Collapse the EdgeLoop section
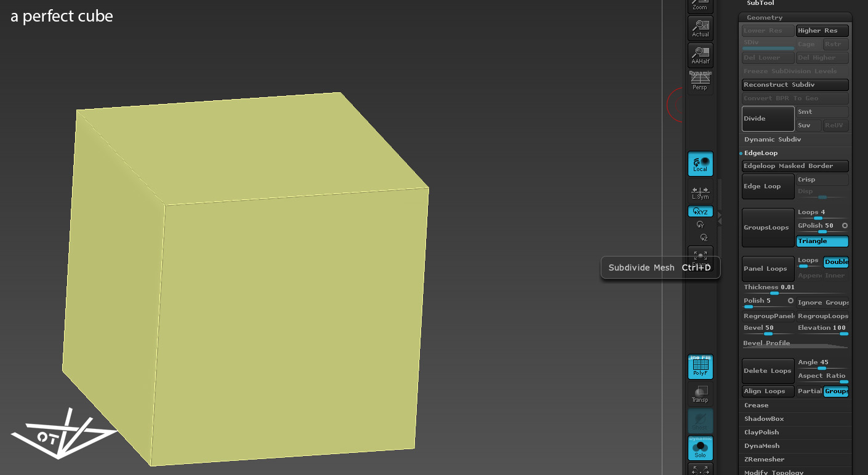868x475 pixels. click(x=761, y=153)
